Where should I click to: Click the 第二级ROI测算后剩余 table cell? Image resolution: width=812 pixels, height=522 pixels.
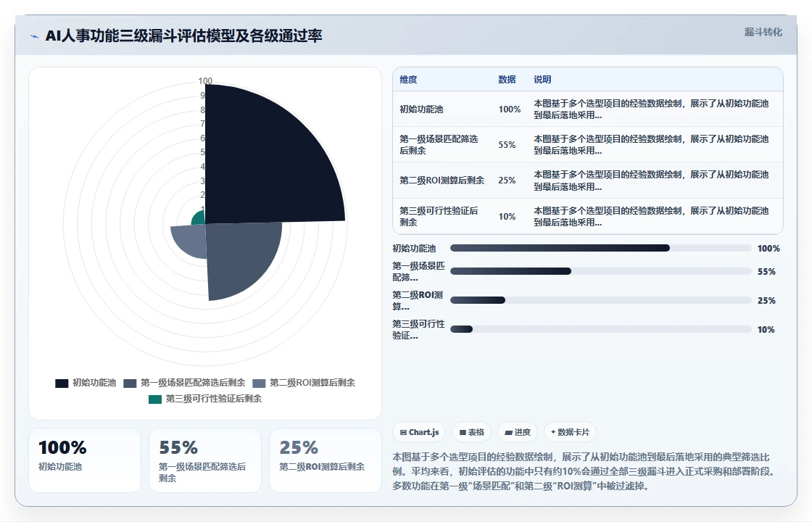pyautogui.click(x=442, y=181)
